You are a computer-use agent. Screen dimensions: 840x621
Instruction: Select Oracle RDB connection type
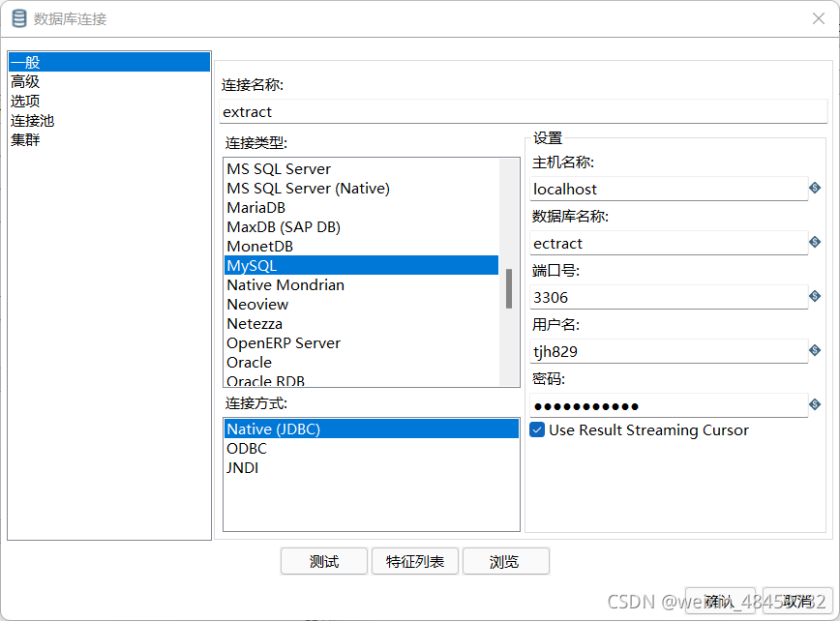point(362,379)
